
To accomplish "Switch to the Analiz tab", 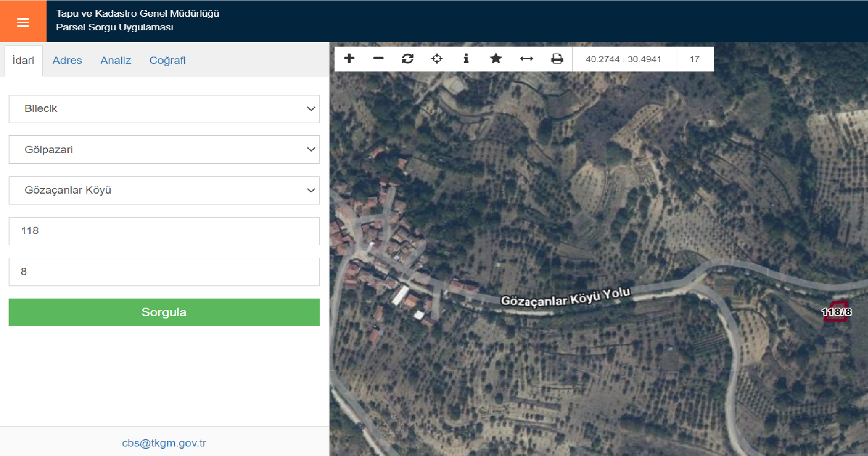I will [116, 61].
